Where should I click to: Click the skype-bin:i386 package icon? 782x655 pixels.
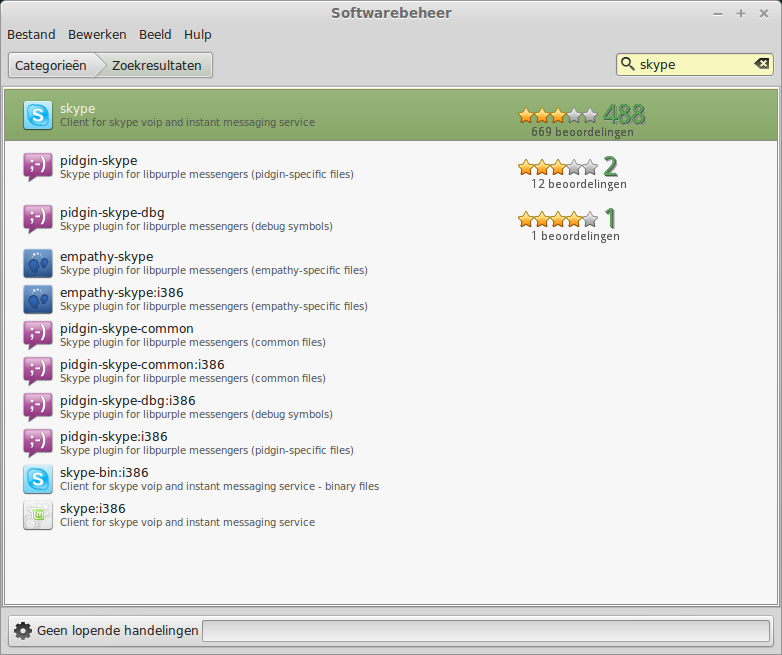tap(38, 479)
